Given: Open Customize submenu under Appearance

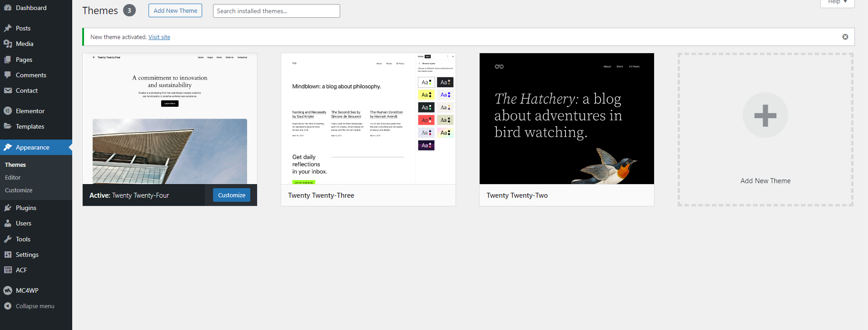Looking at the screenshot, I should [x=19, y=190].
